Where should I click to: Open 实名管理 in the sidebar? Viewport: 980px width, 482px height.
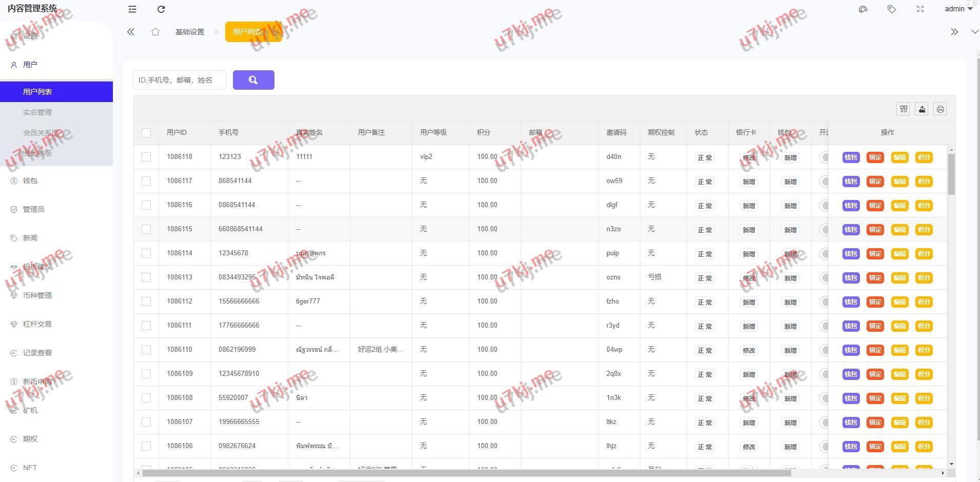[x=37, y=112]
